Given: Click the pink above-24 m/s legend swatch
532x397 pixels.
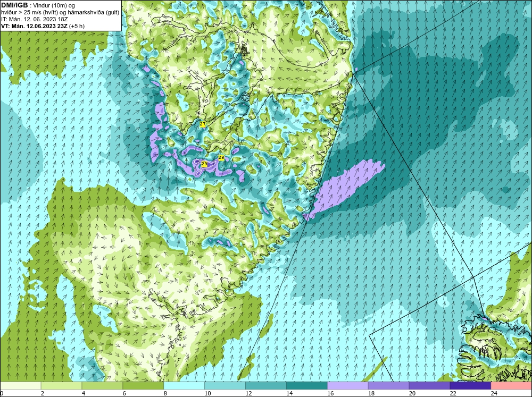Looking at the screenshot, I should coord(511,386).
